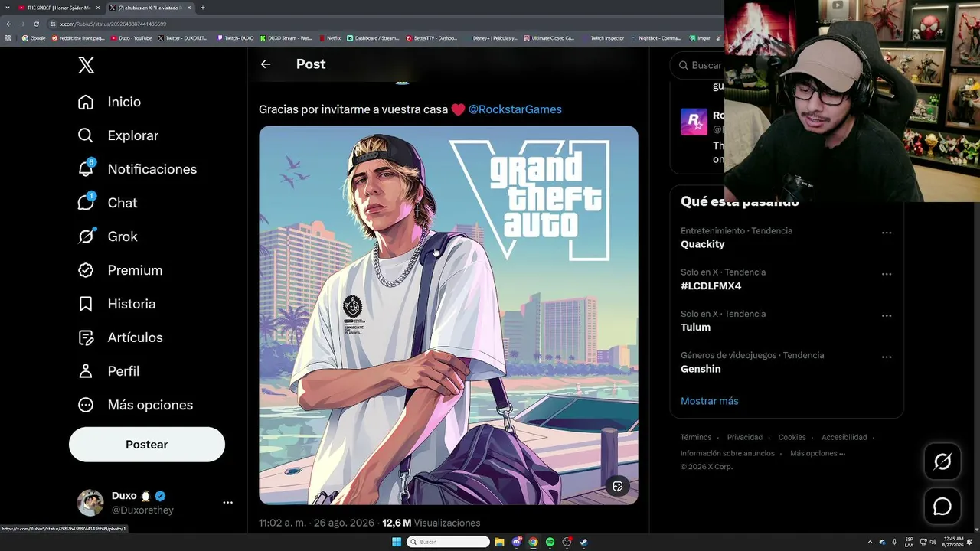The height and width of the screenshot is (551, 980).
Task: Show hidden system tray icons
Action: click(870, 542)
